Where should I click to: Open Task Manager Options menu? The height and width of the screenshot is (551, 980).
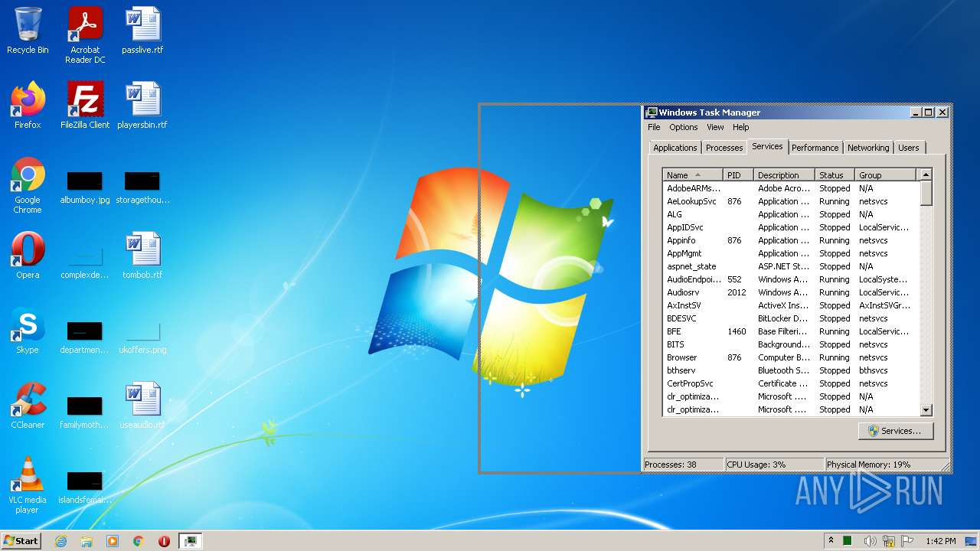coord(684,127)
